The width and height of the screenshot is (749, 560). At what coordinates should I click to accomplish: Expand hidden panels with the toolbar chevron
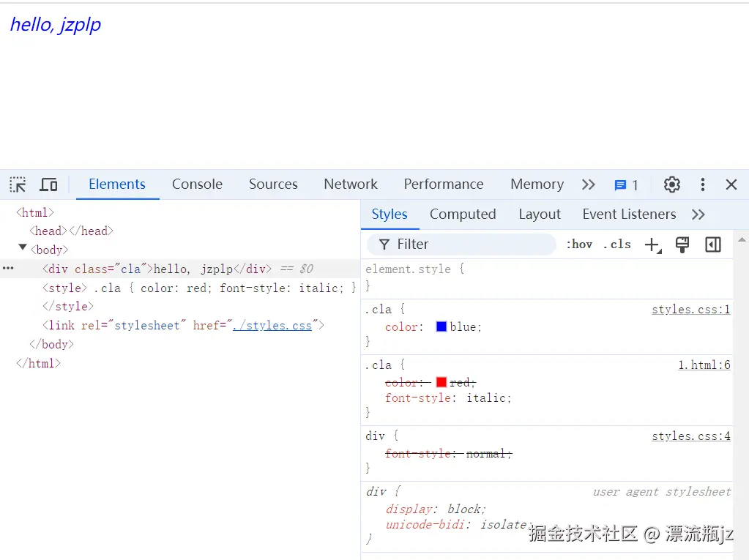tap(588, 184)
